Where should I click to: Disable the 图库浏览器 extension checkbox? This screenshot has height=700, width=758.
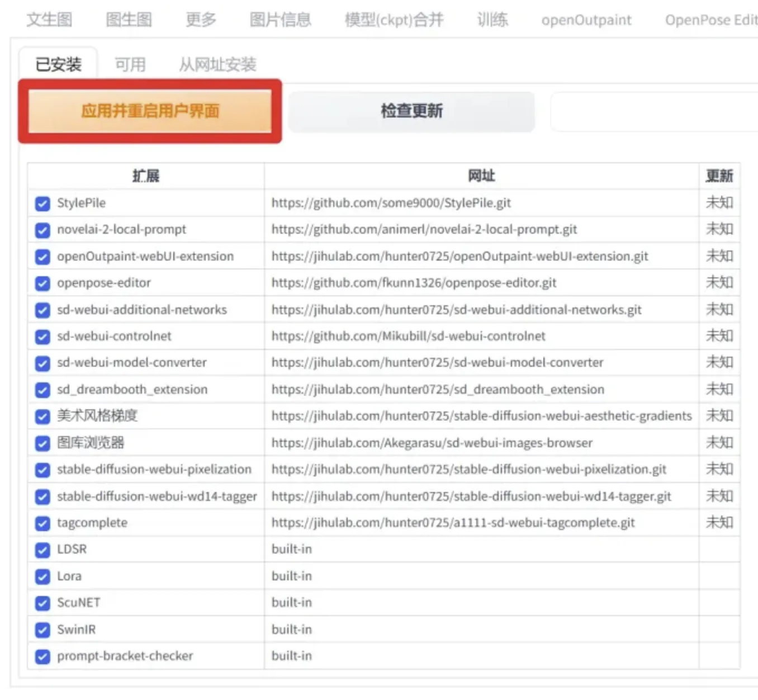click(42, 443)
